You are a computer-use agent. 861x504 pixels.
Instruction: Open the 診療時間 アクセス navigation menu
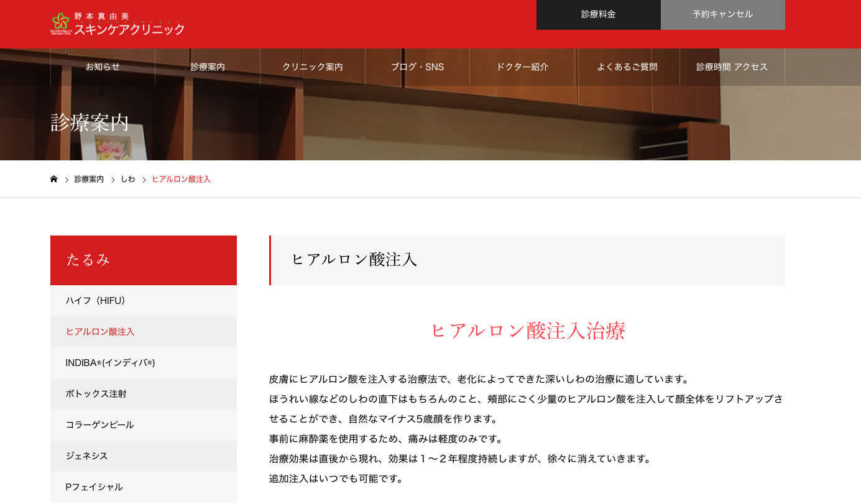[x=732, y=66]
